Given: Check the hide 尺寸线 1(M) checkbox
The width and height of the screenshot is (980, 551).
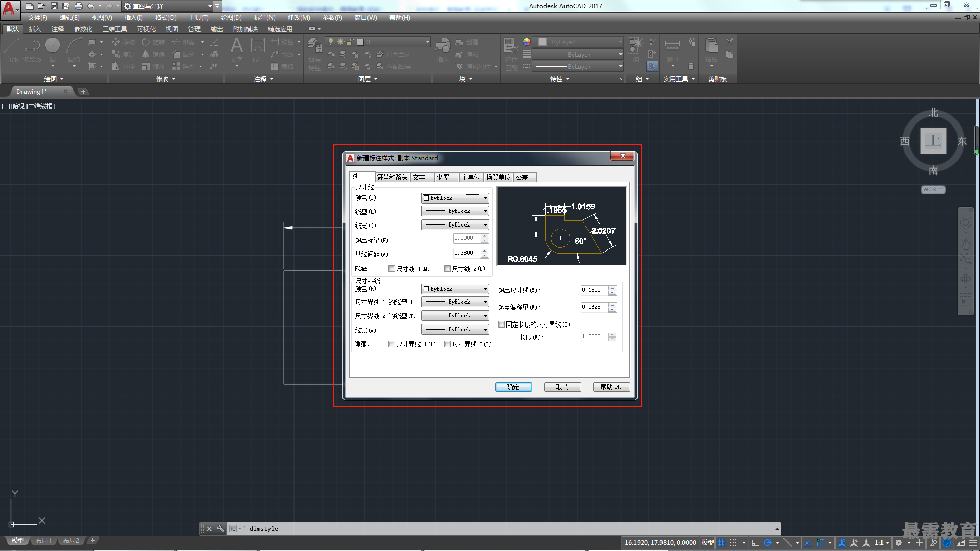Looking at the screenshot, I should (392, 269).
